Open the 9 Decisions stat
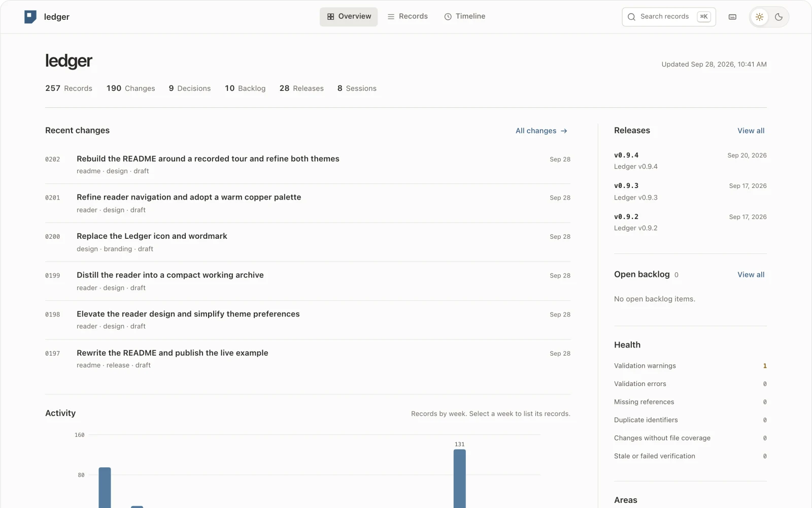This screenshot has height=508, width=812. (x=190, y=88)
